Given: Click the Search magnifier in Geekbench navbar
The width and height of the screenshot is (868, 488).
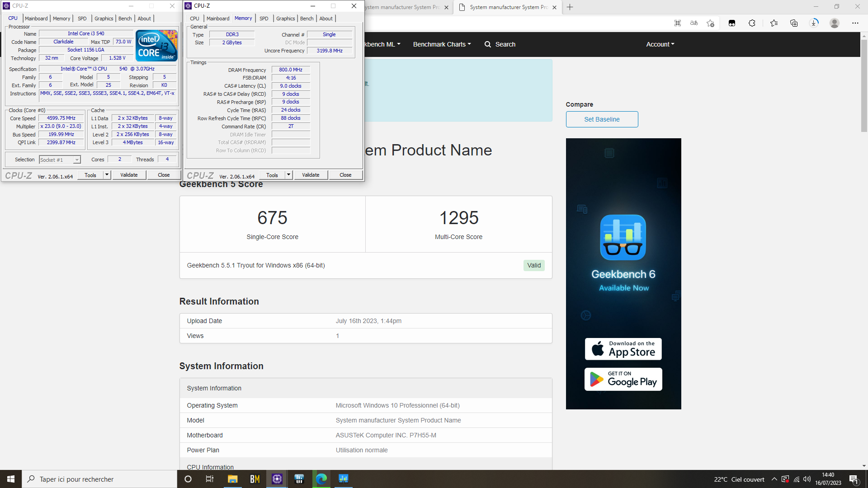Looking at the screenshot, I should [488, 44].
